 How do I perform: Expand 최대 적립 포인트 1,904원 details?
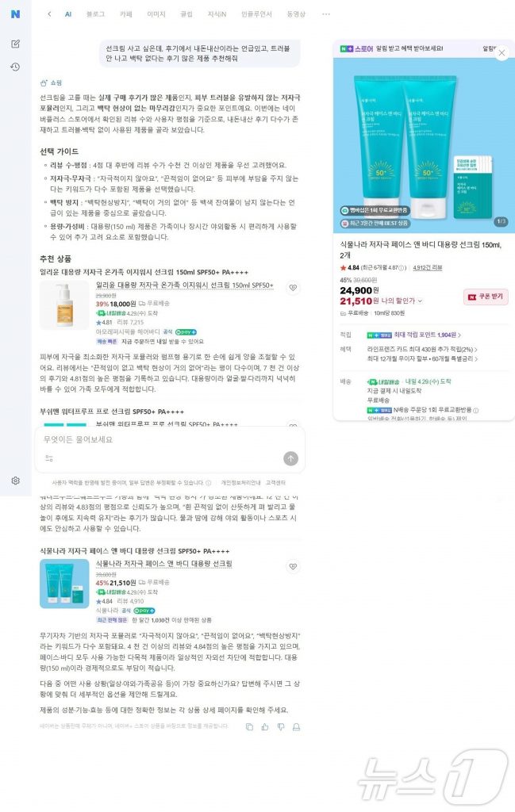tap(427, 335)
